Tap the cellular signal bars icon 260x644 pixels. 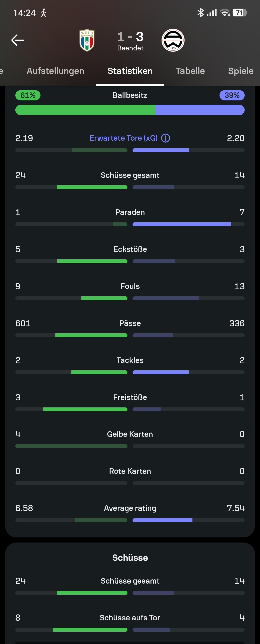tap(212, 13)
